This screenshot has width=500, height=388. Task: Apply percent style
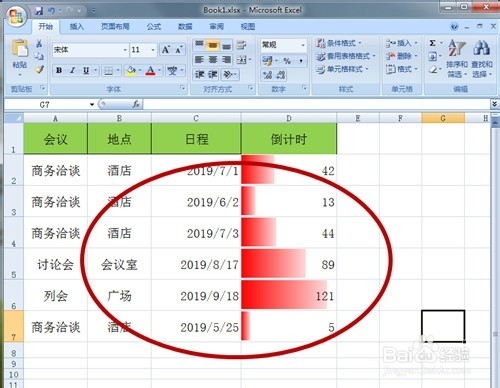point(287,61)
